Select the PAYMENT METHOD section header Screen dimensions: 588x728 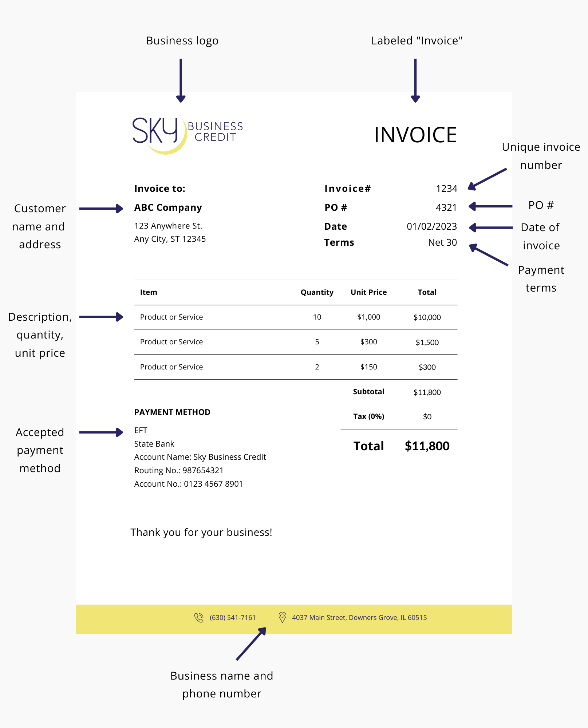tap(172, 412)
